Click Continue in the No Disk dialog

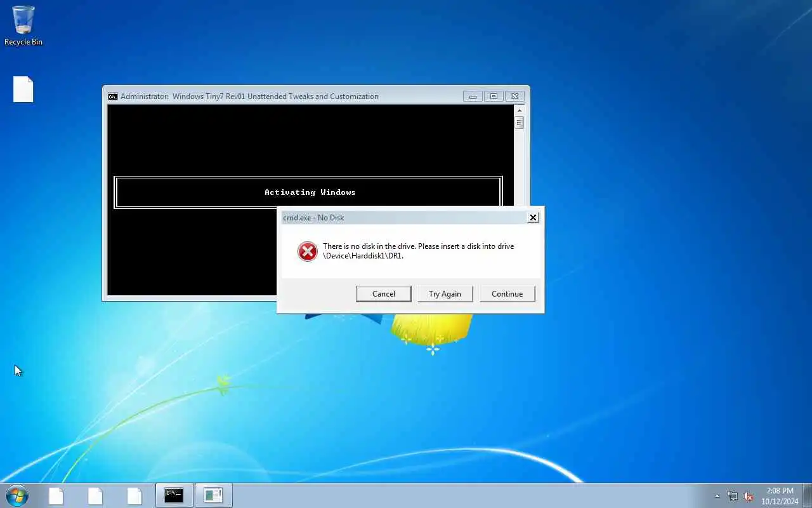tap(507, 293)
